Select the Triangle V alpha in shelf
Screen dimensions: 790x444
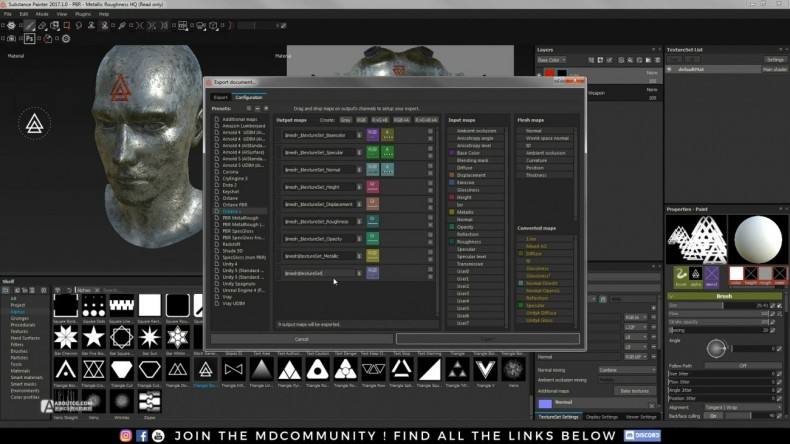485,369
